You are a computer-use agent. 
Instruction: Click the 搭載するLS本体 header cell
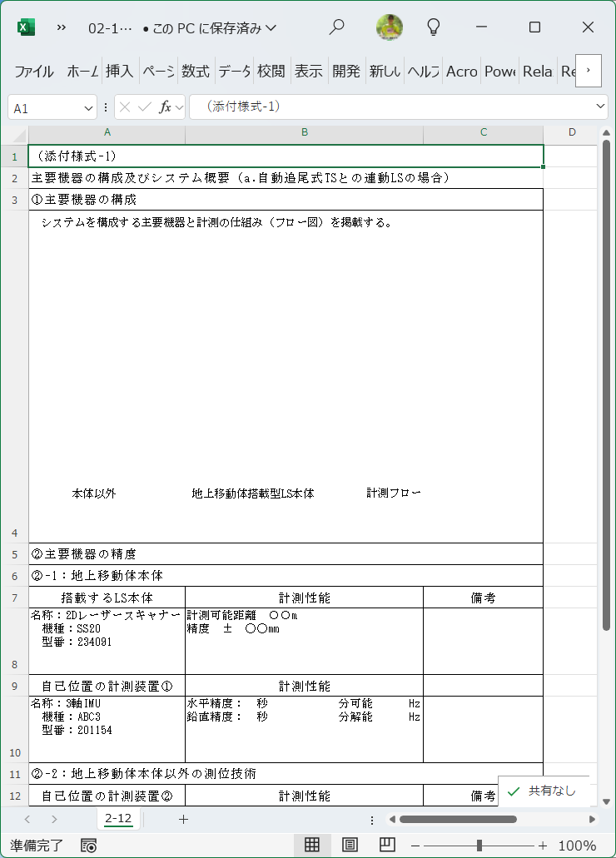coord(107,598)
